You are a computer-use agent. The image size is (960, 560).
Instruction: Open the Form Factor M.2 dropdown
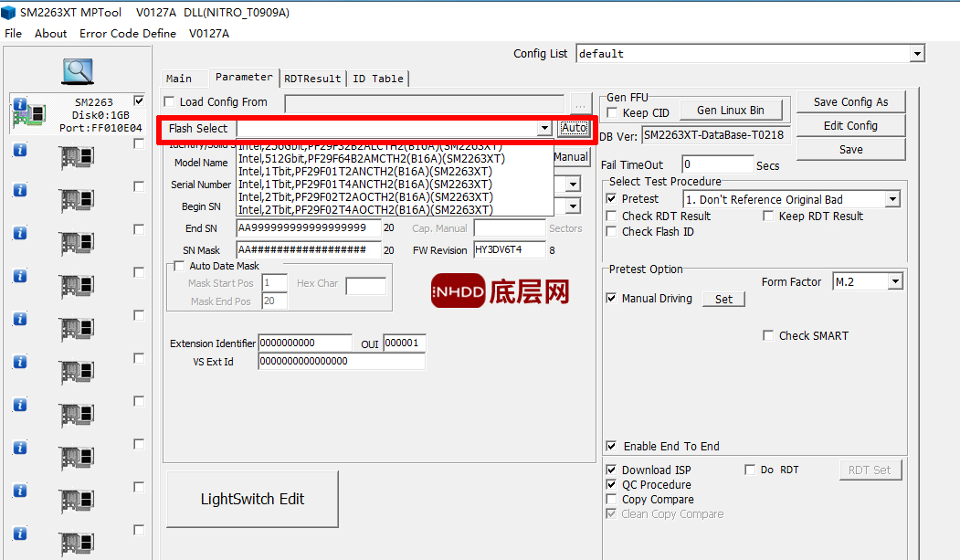pyautogui.click(x=894, y=282)
